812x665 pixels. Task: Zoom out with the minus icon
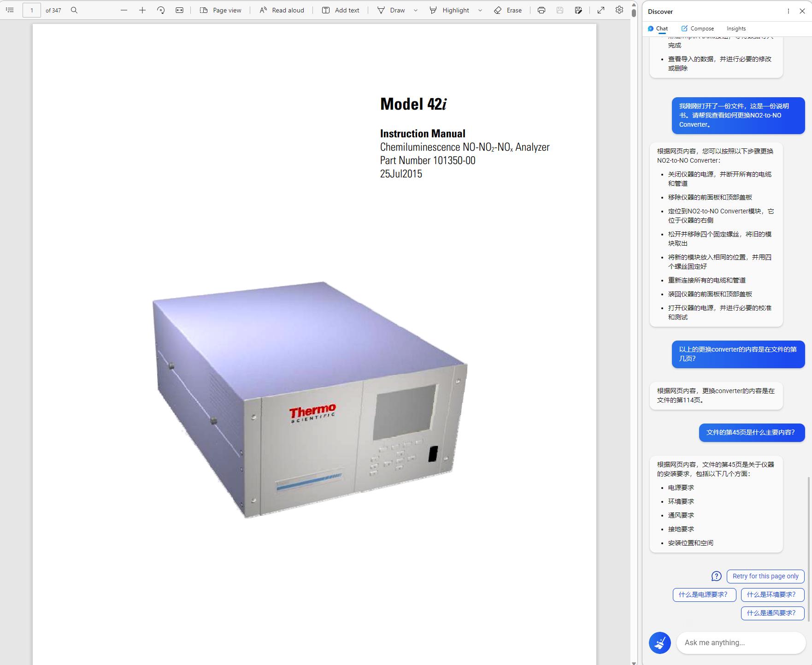(x=124, y=10)
